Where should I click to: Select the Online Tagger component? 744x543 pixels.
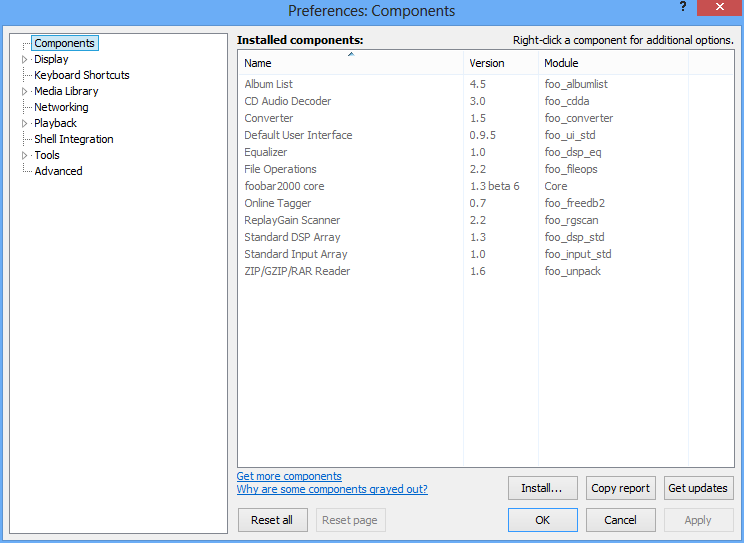[486, 203]
